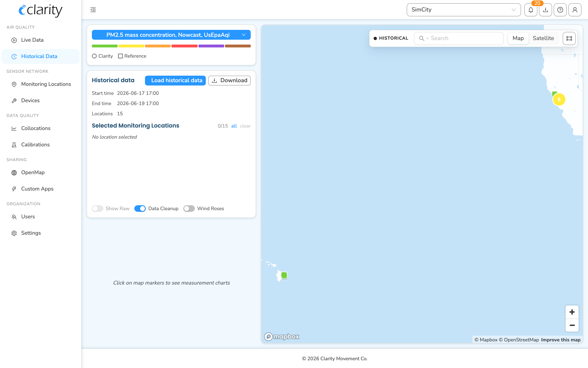This screenshot has width=588, height=368.
Task: Switch map to Map view
Action: tap(518, 38)
